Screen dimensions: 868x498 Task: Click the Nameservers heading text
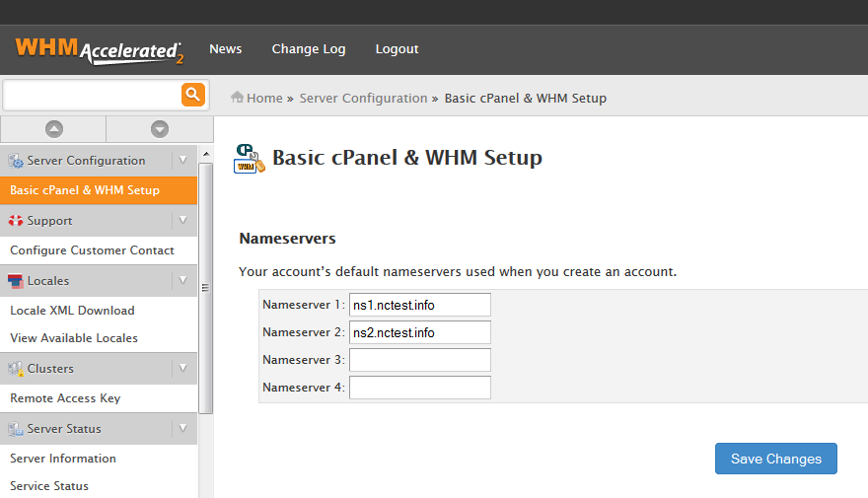coord(287,239)
